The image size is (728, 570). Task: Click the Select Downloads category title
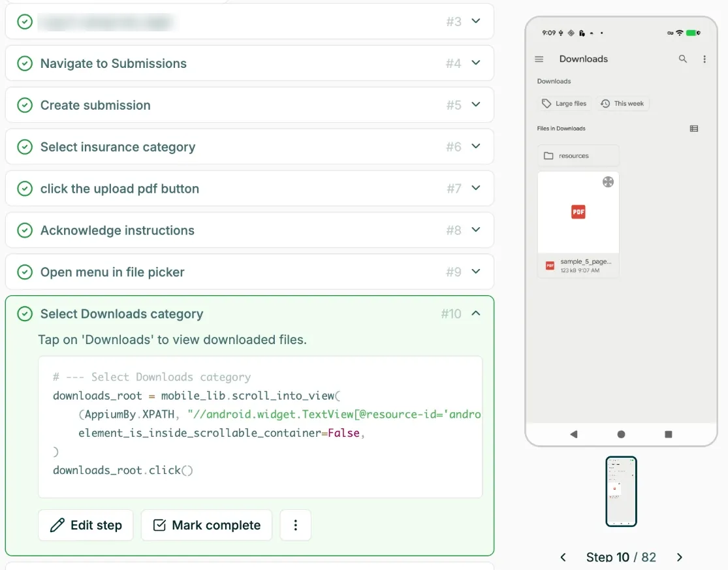pyautogui.click(x=121, y=314)
